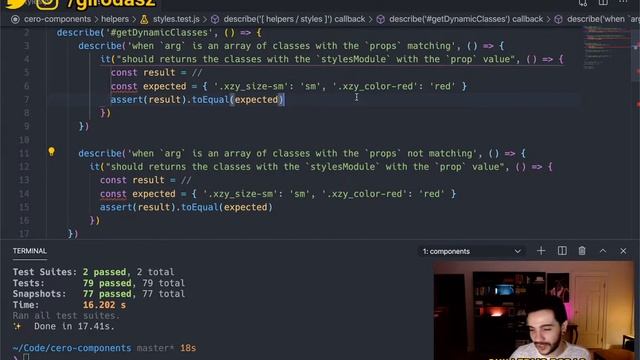640x360 pixels.
Task: Click '79 passed, 79 total' tests line
Action: 134,283
